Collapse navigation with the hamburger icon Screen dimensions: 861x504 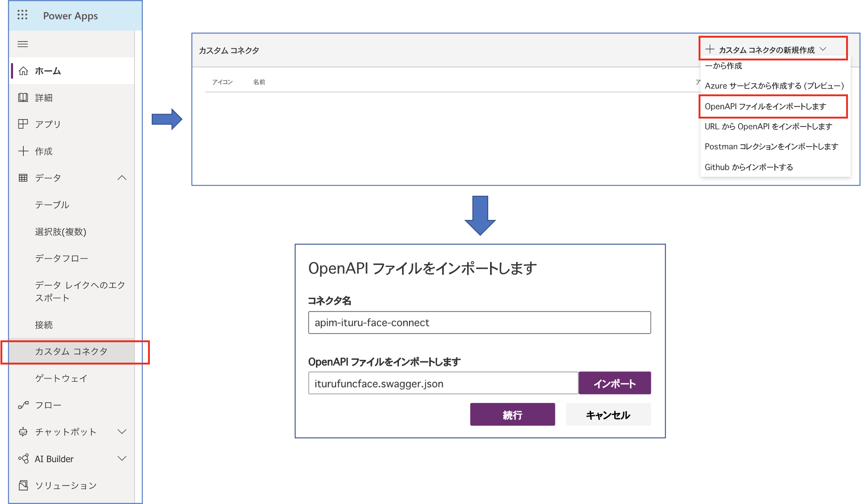click(x=22, y=44)
